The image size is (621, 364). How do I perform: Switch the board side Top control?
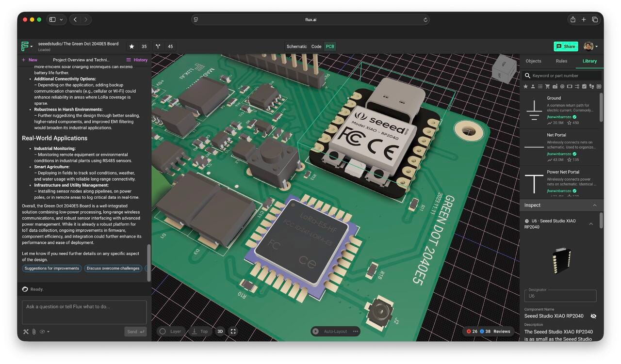pos(199,332)
